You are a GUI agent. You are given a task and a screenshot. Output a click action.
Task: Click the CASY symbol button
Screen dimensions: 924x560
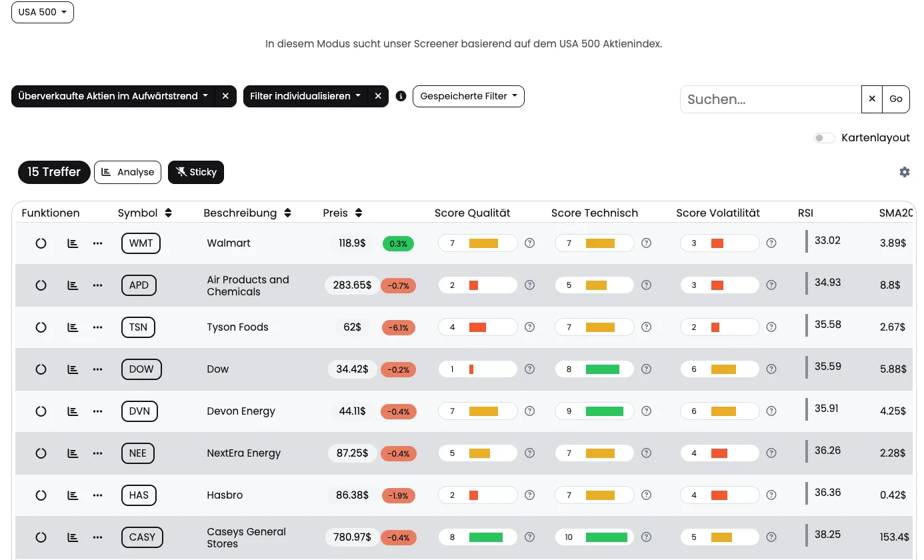[x=143, y=537]
